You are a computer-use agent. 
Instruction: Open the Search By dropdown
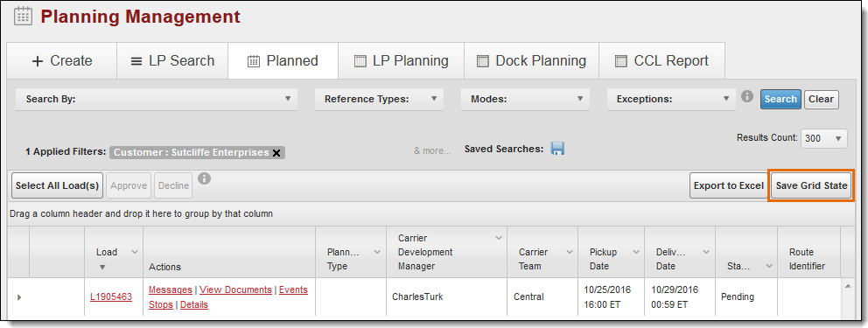tap(156, 99)
